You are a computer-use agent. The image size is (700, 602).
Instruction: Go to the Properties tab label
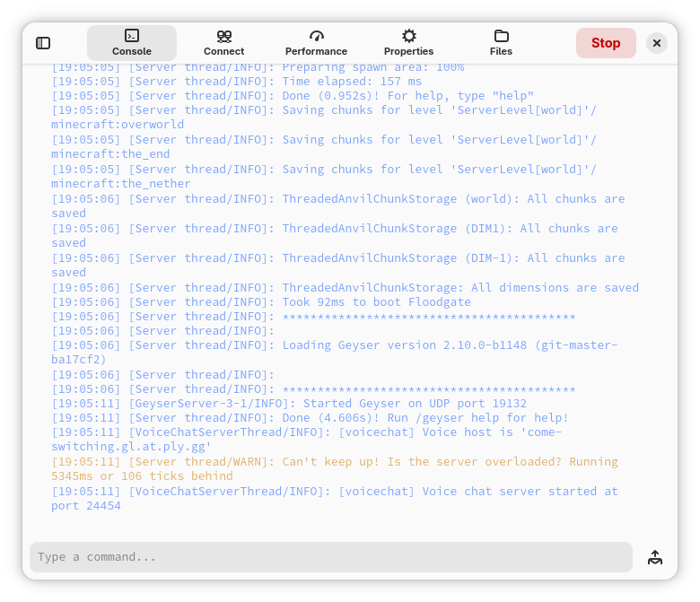pos(409,51)
